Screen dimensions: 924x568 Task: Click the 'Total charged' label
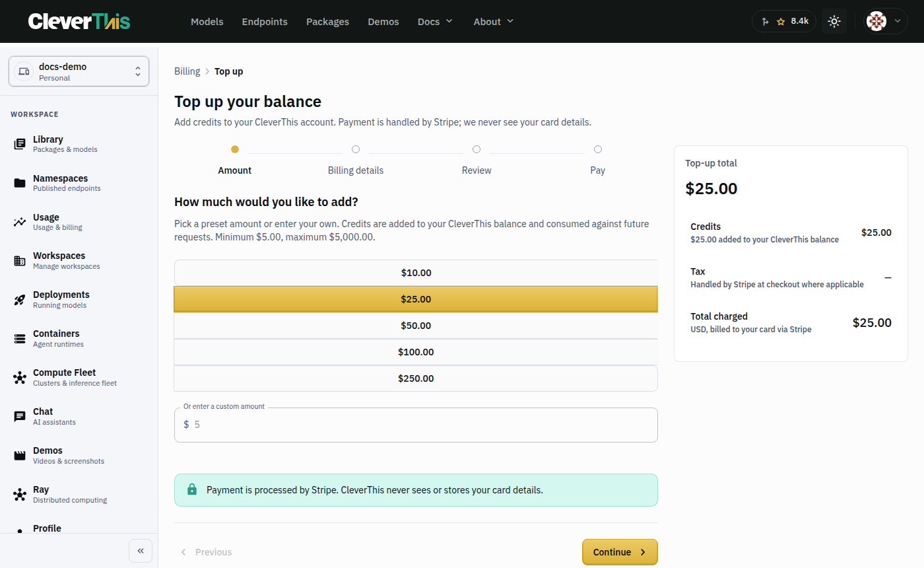pos(719,316)
